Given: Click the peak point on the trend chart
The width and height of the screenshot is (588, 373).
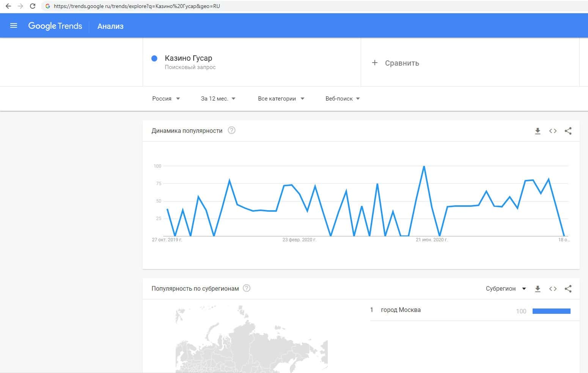Looking at the screenshot, I should (x=424, y=166).
